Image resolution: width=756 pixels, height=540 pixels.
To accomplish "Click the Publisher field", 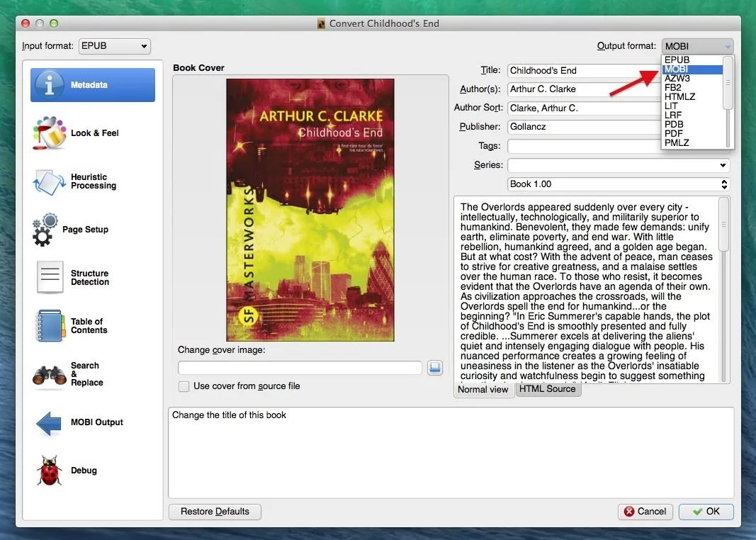I will tap(584, 127).
